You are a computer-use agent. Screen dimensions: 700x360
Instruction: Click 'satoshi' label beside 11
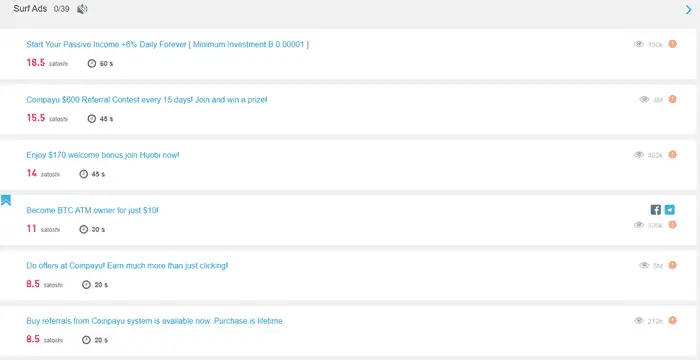pyautogui.click(x=50, y=230)
